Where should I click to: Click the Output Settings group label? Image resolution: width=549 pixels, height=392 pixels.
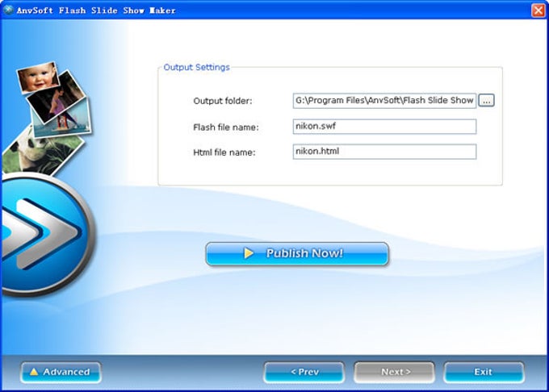pyautogui.click(x=196, y=67)
